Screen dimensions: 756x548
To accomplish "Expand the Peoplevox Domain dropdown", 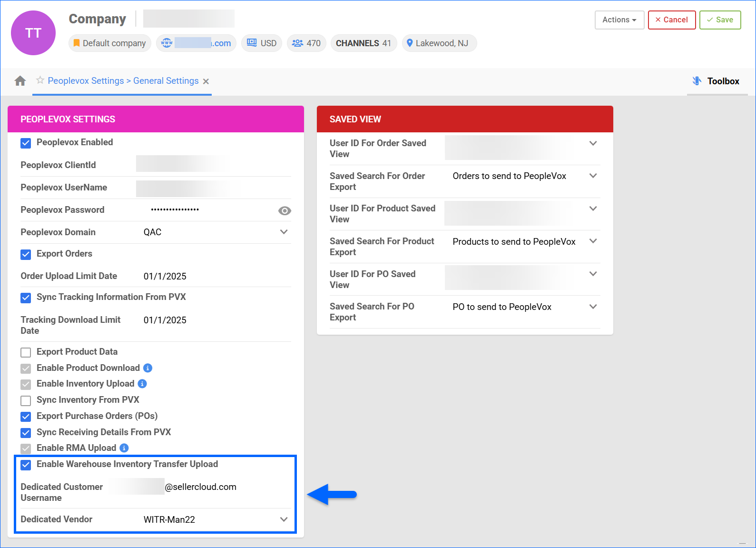I will pos(284,232).
